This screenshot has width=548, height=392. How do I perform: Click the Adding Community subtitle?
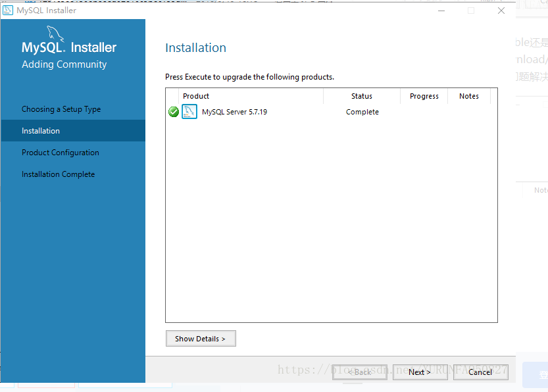[x=64, y=64]
